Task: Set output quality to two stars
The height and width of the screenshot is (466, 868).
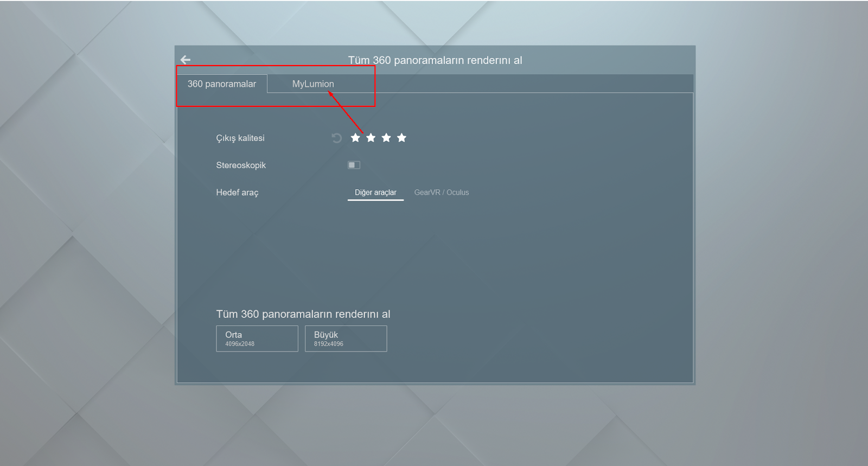Action: click(x=371, y=138)
